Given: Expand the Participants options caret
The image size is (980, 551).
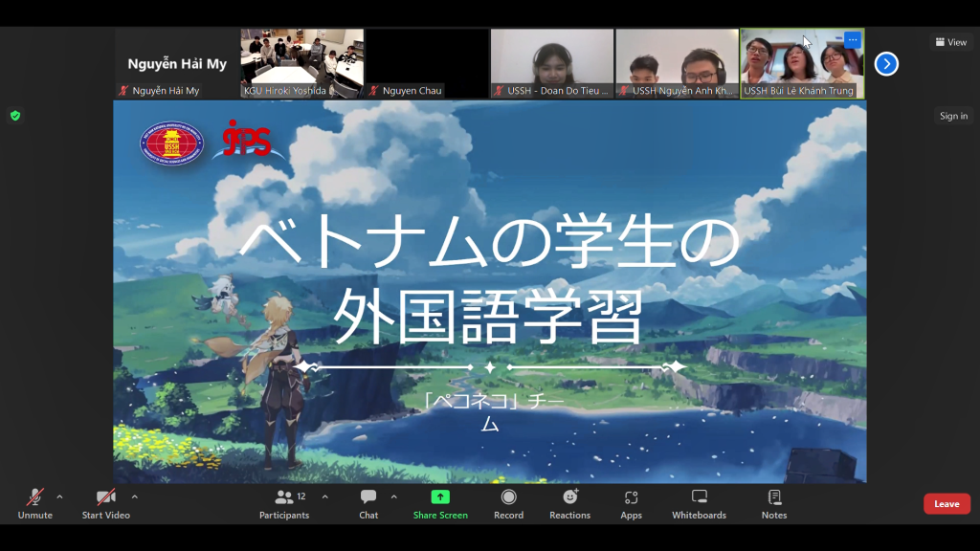Looking at the screenshot, I should pos(325,497).
